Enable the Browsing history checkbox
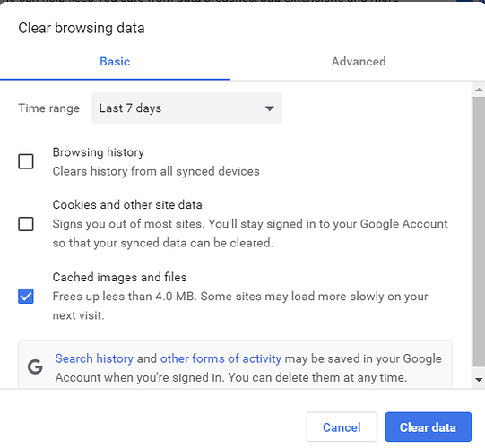This screenshot has width=485, height=448. coord(26,161)
